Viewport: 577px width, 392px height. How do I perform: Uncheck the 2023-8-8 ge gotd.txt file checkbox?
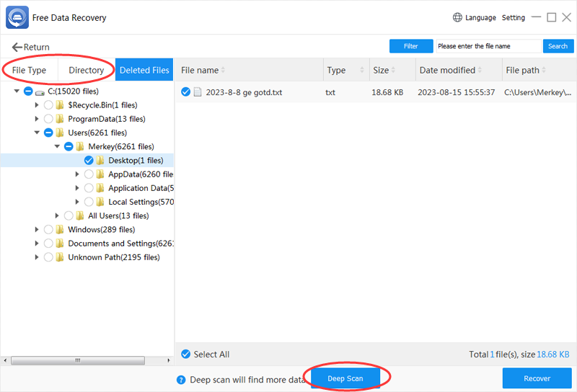[186, 92]
